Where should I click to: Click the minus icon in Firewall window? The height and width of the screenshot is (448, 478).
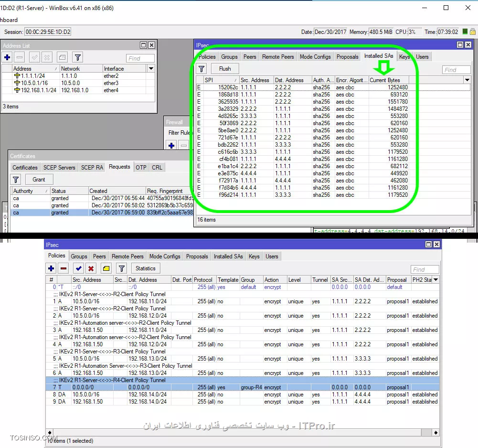click(184, 146)
